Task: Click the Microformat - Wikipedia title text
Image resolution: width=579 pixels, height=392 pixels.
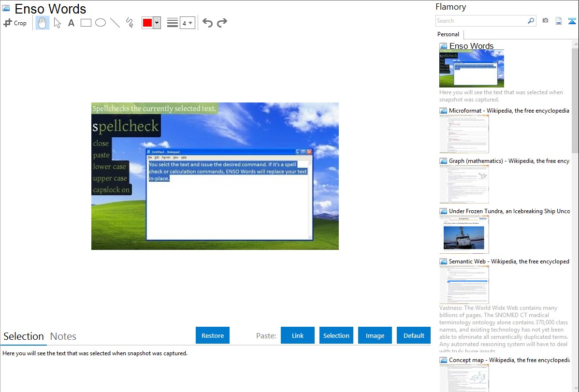Action: click(x=509, y=111)
